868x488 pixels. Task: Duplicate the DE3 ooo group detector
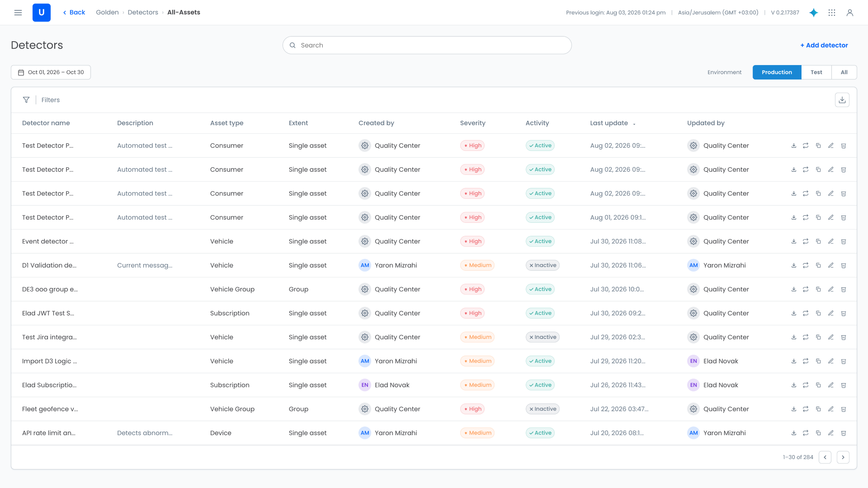click(x=818, y=289)
